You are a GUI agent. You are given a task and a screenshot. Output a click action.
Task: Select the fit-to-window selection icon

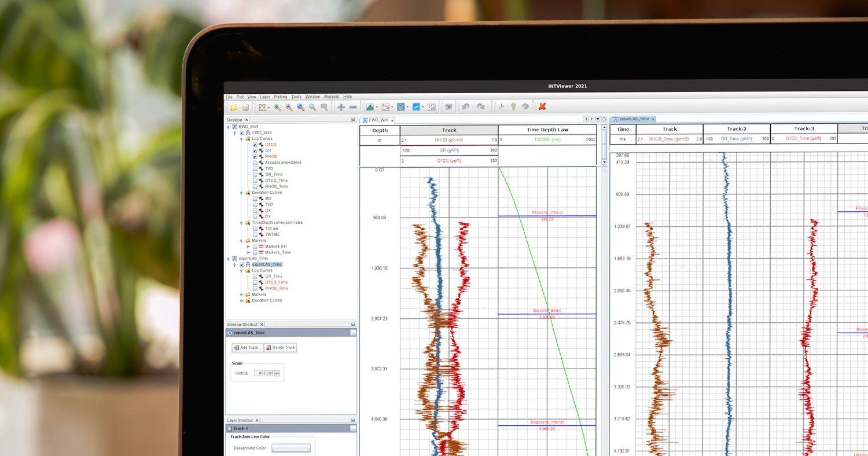tap(262, 107)
